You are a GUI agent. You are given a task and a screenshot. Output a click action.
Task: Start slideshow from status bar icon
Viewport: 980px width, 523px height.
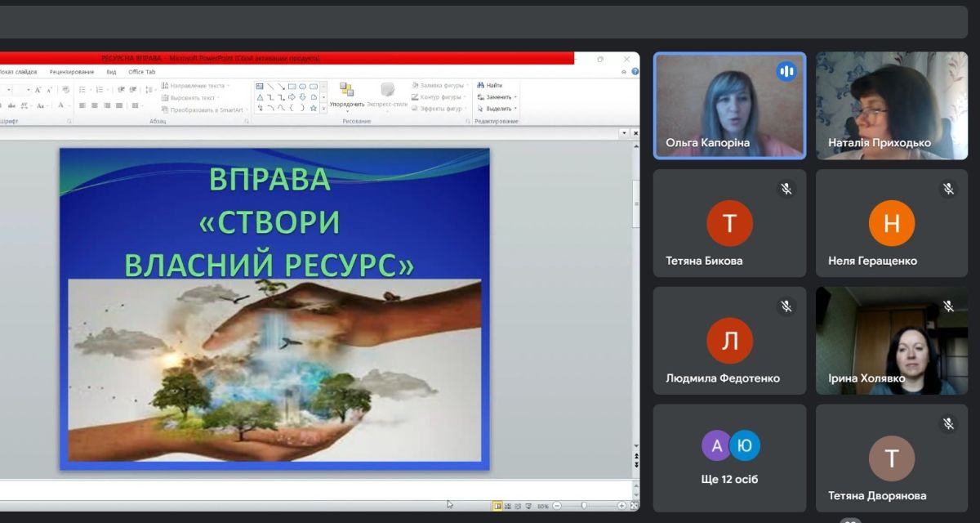point(528,507)
